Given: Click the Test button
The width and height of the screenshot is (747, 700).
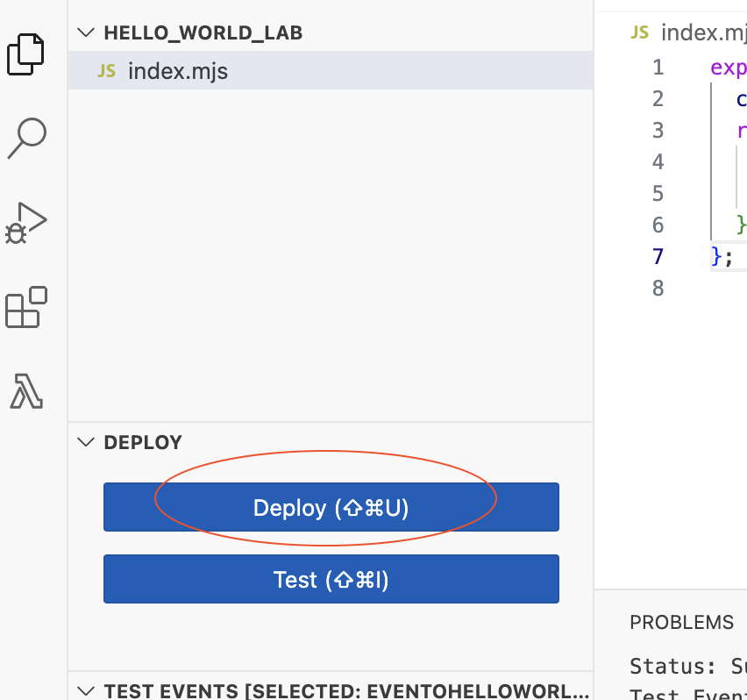Looking at the screenshot, I should click(x=331, y=579).
